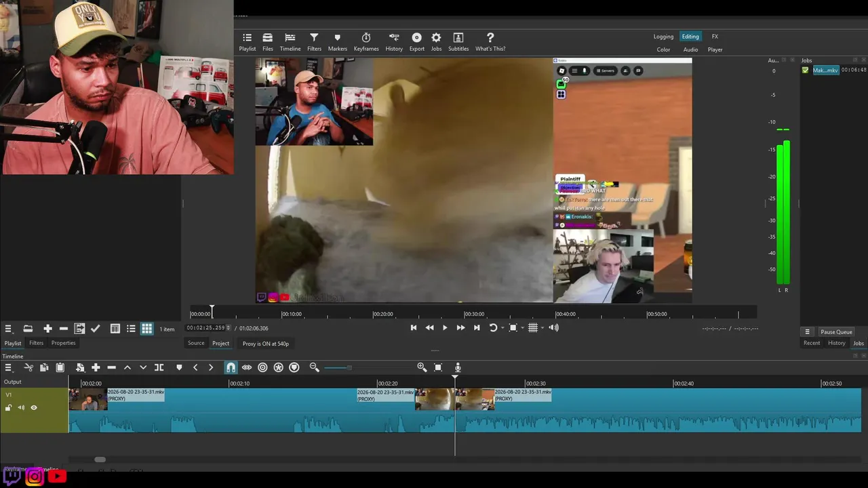Open the timeline hamburger menu
The width and height of the screenshot is (868, 488).
click(8, 367)
